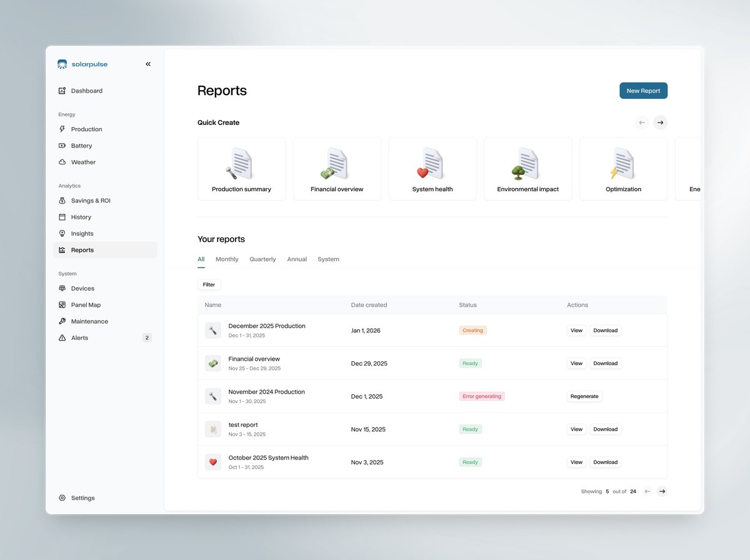Go to previous reports page arrow
This screenshot has height=560, width=750.
tap(647, 491)
